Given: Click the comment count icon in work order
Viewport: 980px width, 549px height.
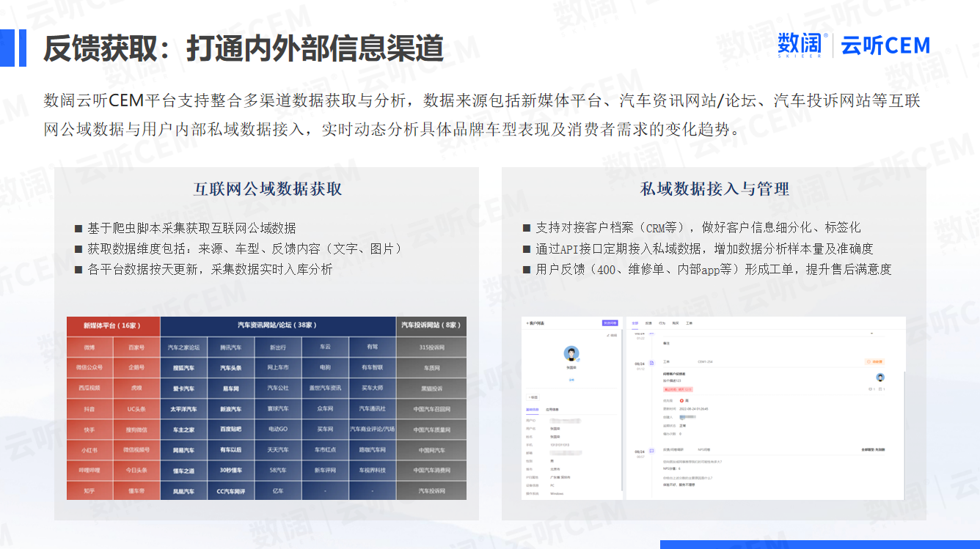Looking at the screenshot, I should [x=870, y=389].
